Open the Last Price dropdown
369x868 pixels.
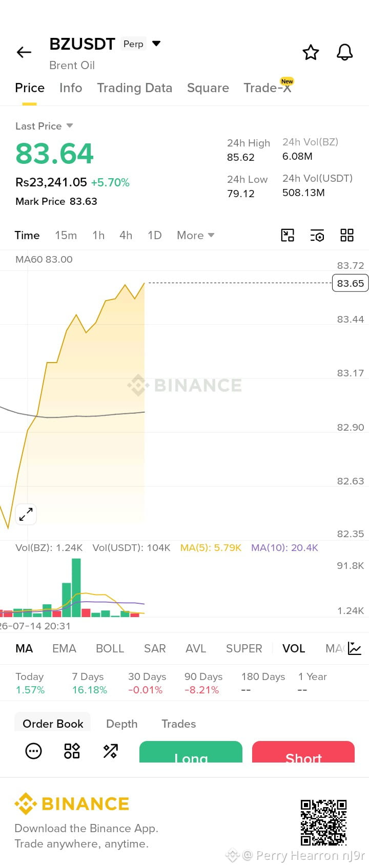tap(44, 126)
